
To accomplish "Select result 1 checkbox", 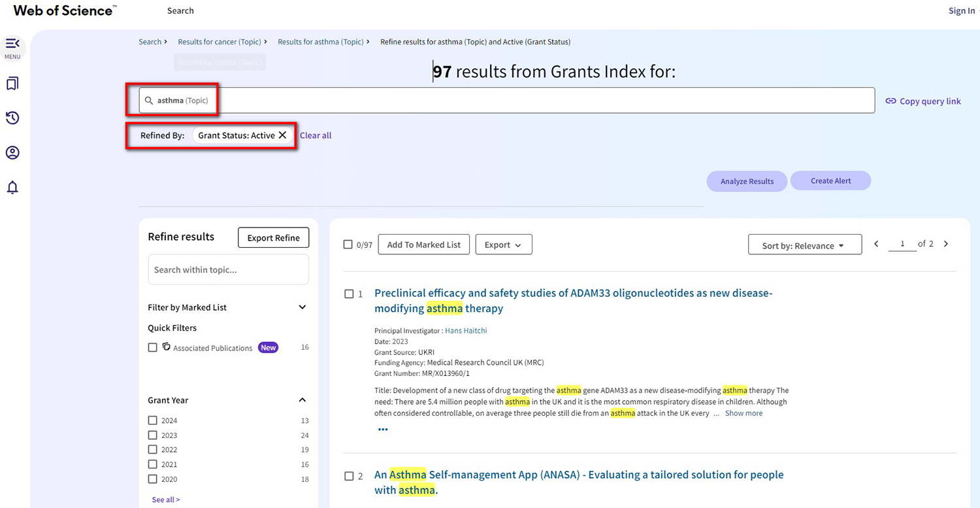I will pos(349,294).
